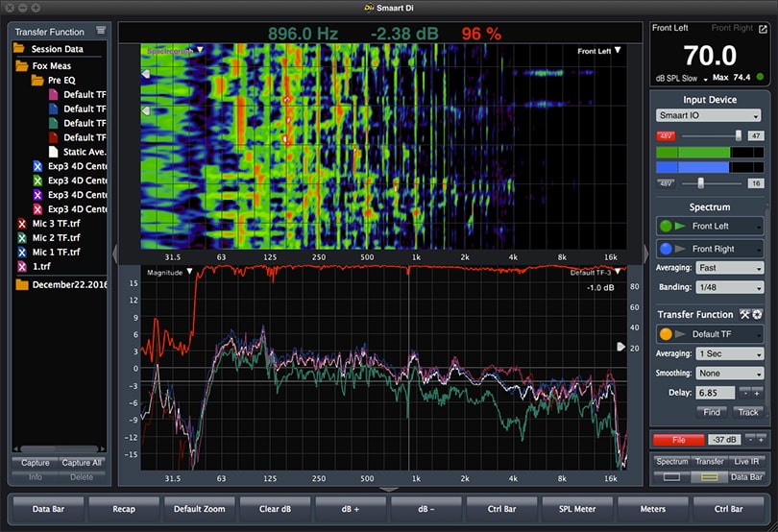Click the upper spectrograph threshold arrow marker
778x532 pixels.
coord(145,74)
